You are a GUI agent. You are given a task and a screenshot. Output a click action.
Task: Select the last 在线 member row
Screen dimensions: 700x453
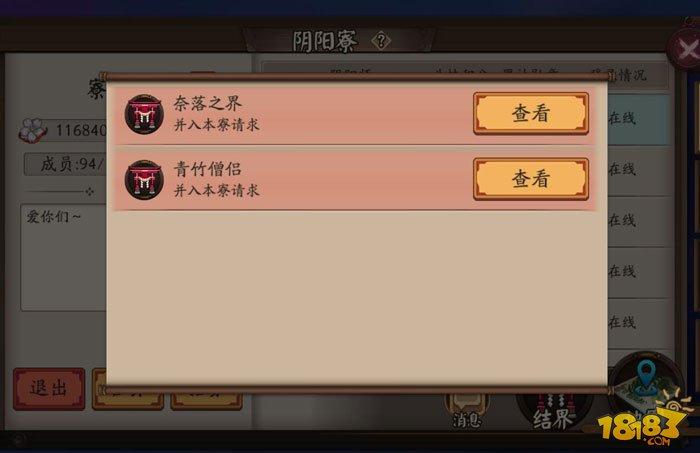[638, 322]
